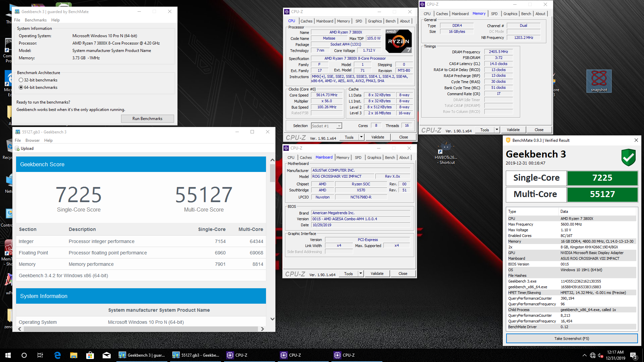
Task: Select 64-bit benchmarks radio option
Action: pyautogui.click(x=21, y=87)
